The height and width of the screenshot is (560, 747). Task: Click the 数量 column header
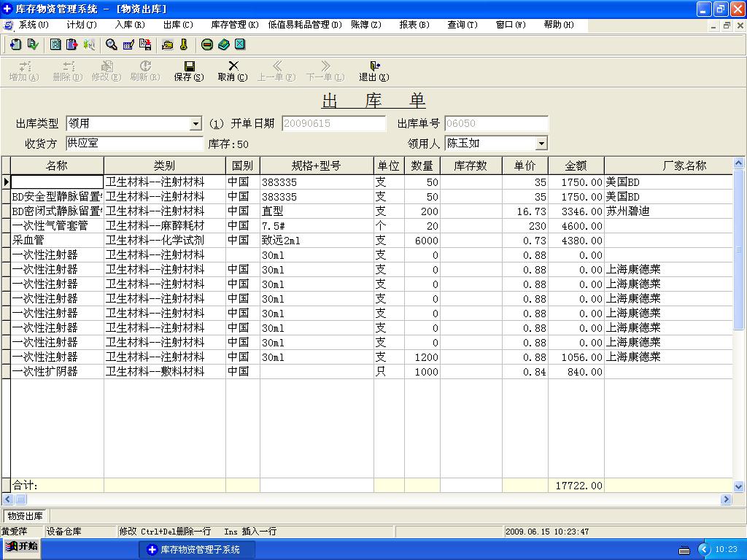pos(422,166)
